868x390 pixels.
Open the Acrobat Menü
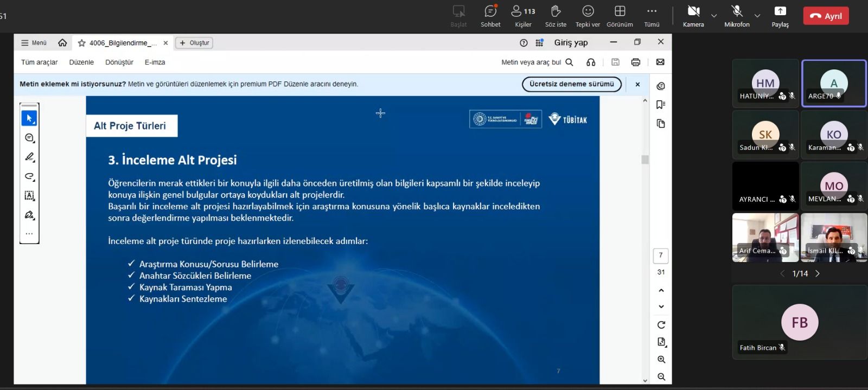click(34, 43)
